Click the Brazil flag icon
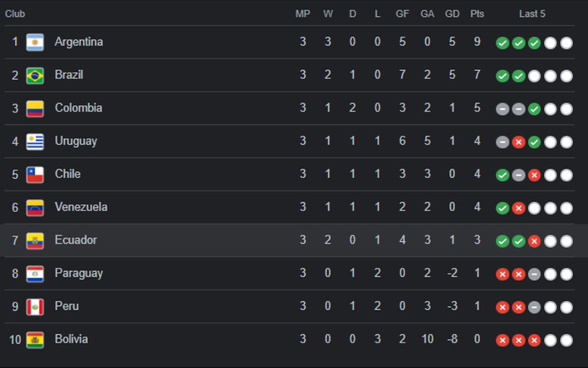The image size is (588, 368). (x=35, y=76)
